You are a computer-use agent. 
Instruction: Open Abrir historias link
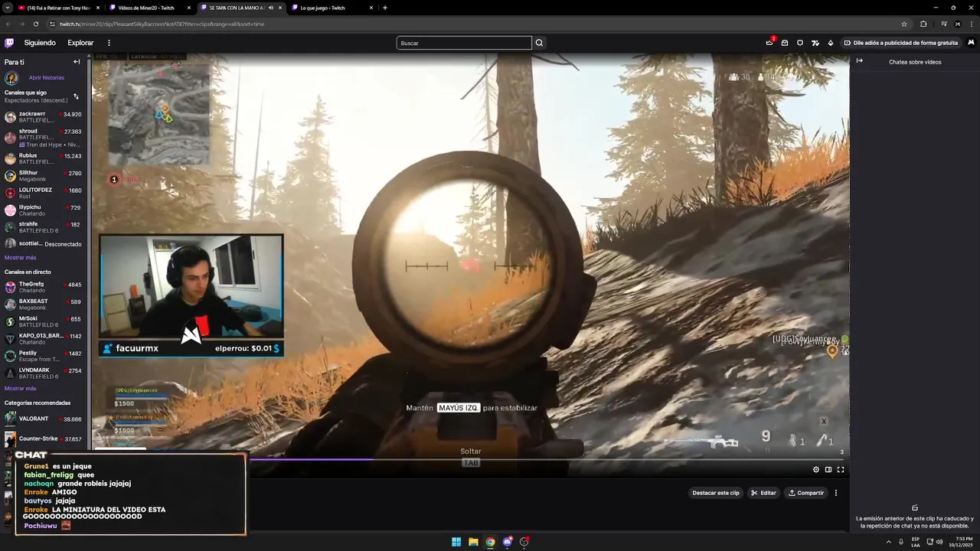tap(47, 78)
